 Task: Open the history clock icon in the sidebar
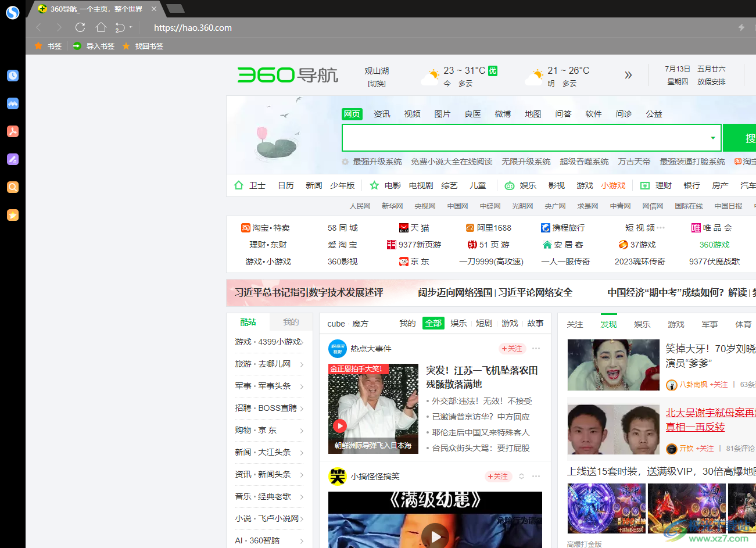point(13,76)
